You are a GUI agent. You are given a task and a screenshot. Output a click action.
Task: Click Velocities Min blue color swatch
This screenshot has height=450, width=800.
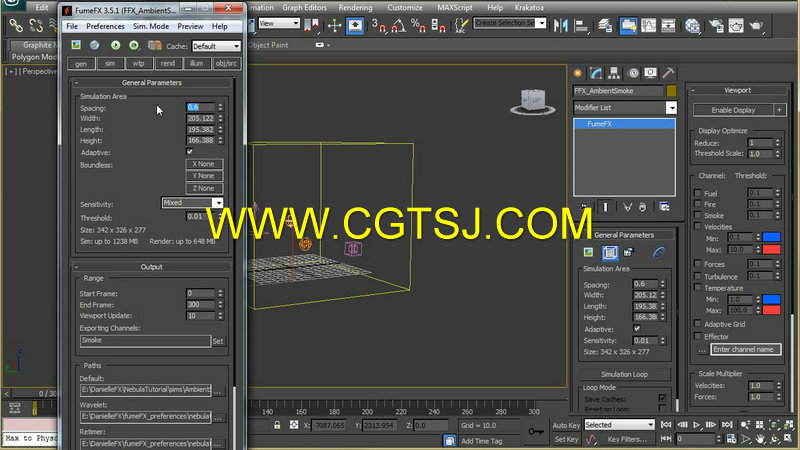[771, 237]
